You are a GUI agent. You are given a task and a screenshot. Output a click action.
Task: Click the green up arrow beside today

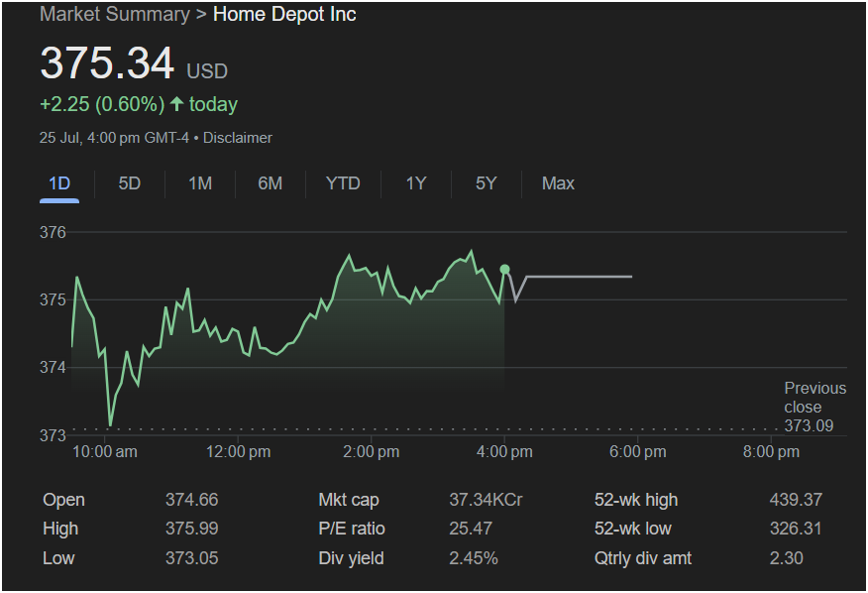(176, 104)
